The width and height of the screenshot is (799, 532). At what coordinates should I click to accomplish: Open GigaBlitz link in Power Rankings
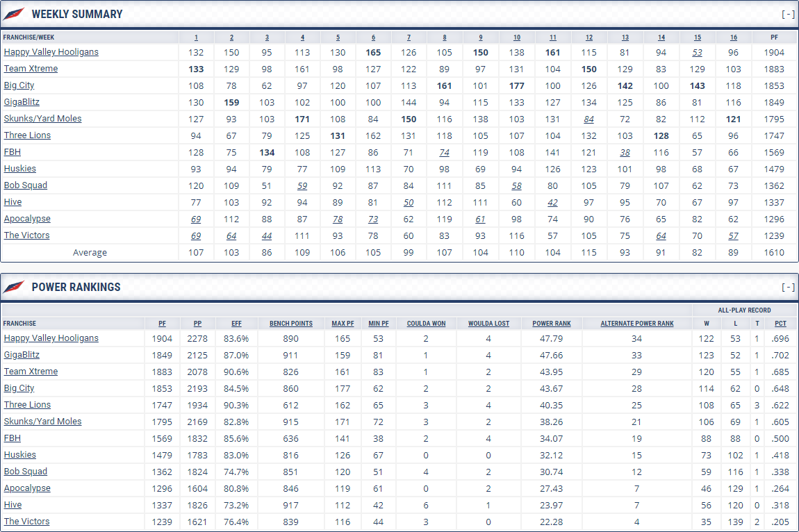[22, 355]
